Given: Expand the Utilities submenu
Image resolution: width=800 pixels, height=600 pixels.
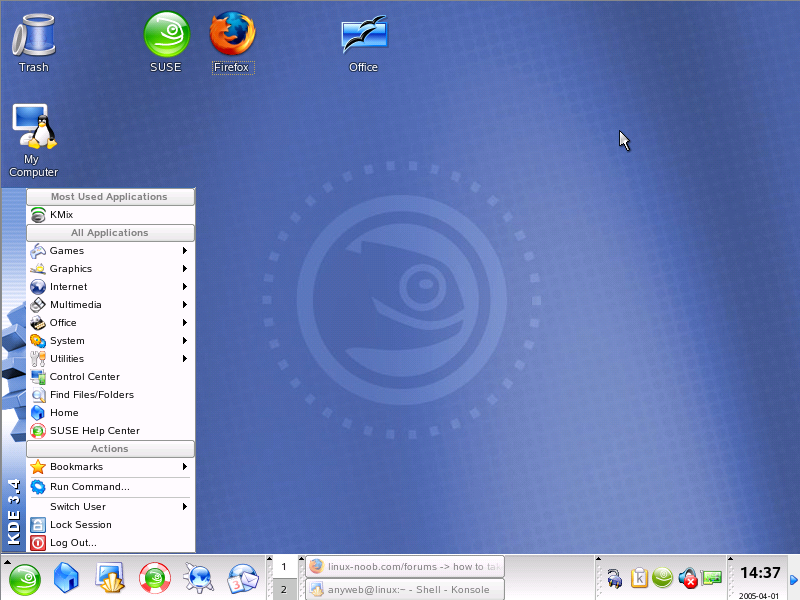Looking at the screenshot, I should [x=111, y=359].
